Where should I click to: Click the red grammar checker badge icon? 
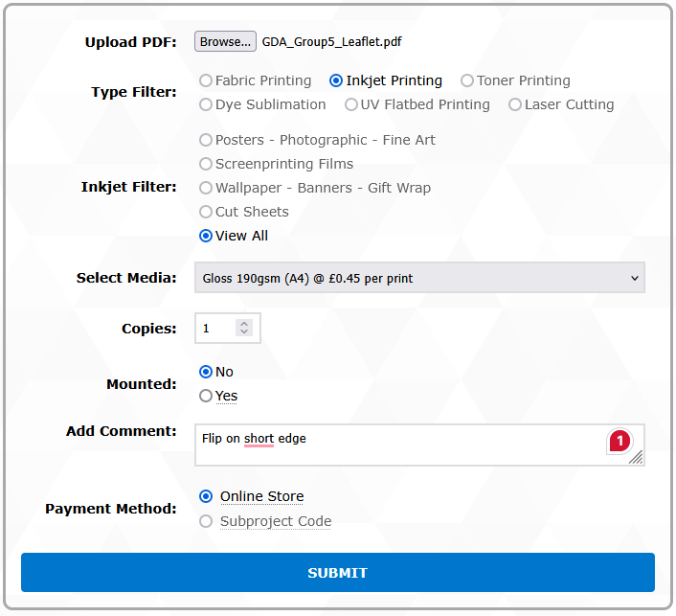click(620, 441)
